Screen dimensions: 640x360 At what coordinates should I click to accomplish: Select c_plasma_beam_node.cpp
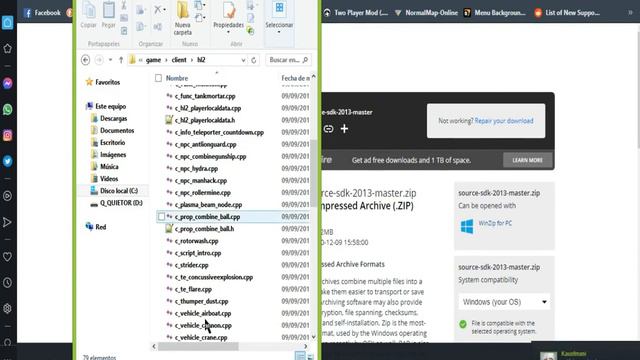[208, 204]
